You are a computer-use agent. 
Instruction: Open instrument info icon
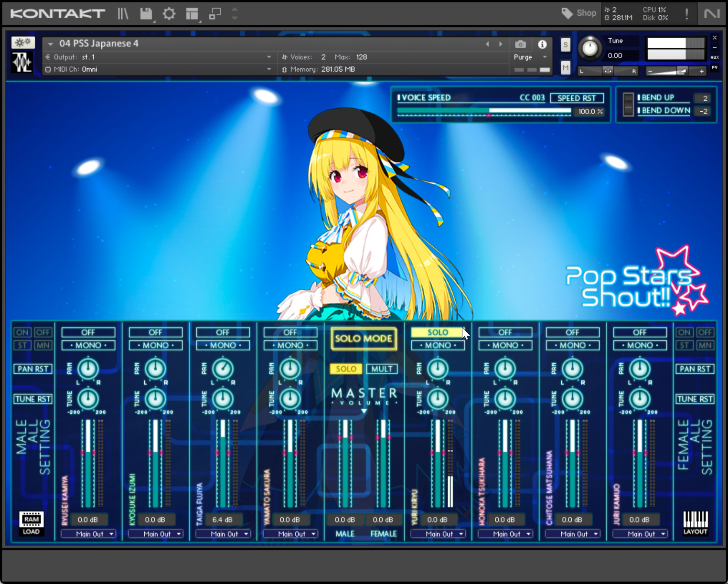[x=542, y=44]
